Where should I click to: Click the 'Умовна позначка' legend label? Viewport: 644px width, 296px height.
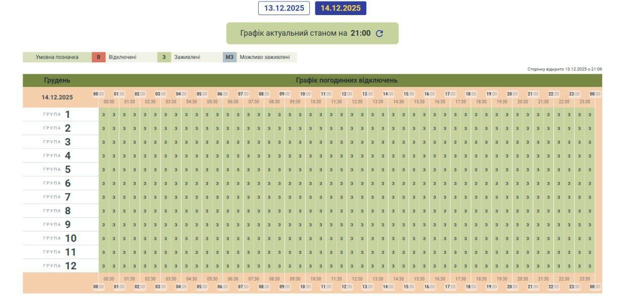click(x=57, y=57)
